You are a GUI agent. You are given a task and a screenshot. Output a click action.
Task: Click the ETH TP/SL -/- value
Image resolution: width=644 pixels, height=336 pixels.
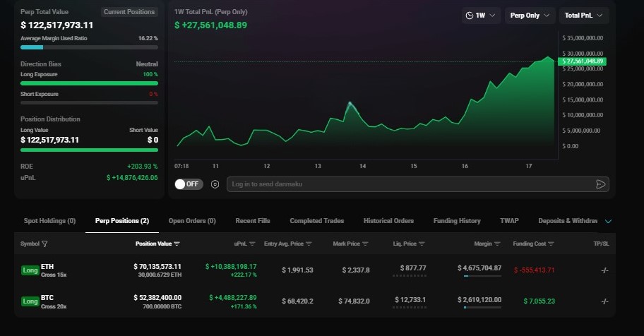point(604,270)
